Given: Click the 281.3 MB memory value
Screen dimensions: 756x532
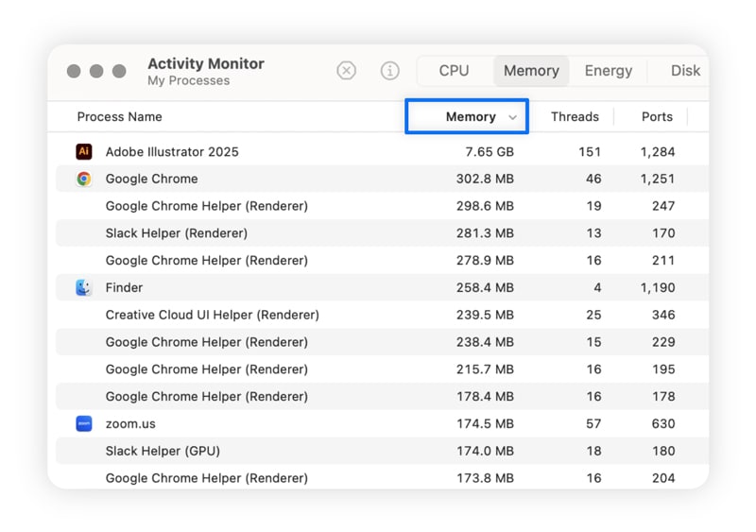Looking at the screenshot, I should (x=485, y=233).
